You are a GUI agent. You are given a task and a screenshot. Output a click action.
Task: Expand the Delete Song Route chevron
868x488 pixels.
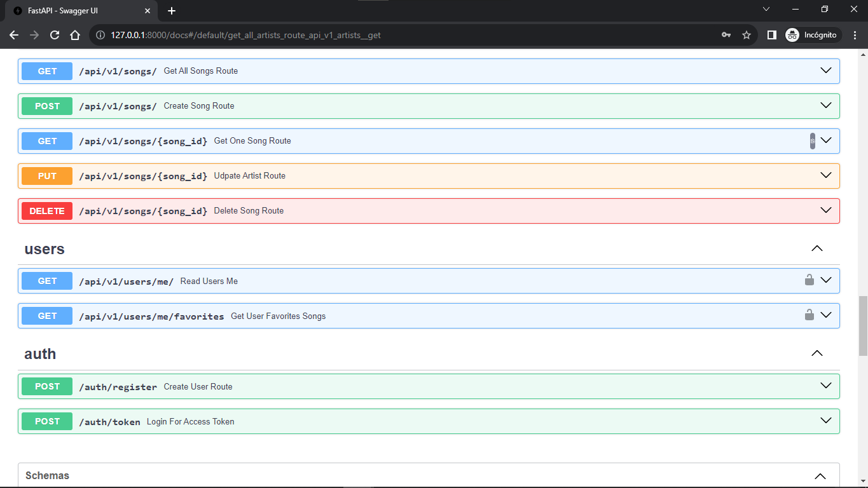pyautogui.click(x=826, y=210)
